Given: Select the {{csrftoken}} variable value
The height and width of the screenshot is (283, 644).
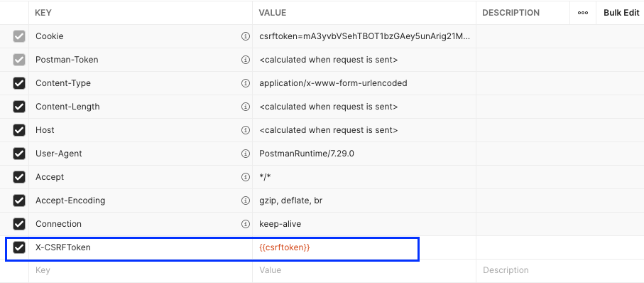Looking at the screenshot, I should pos(285,247).
